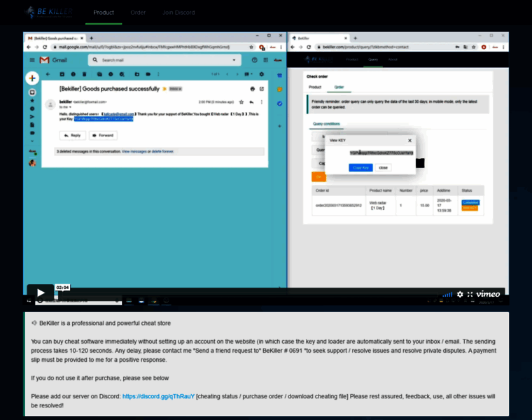Open the Join Discord nav link
Viewport: 532px width, 420px height.
pos(178,13)
